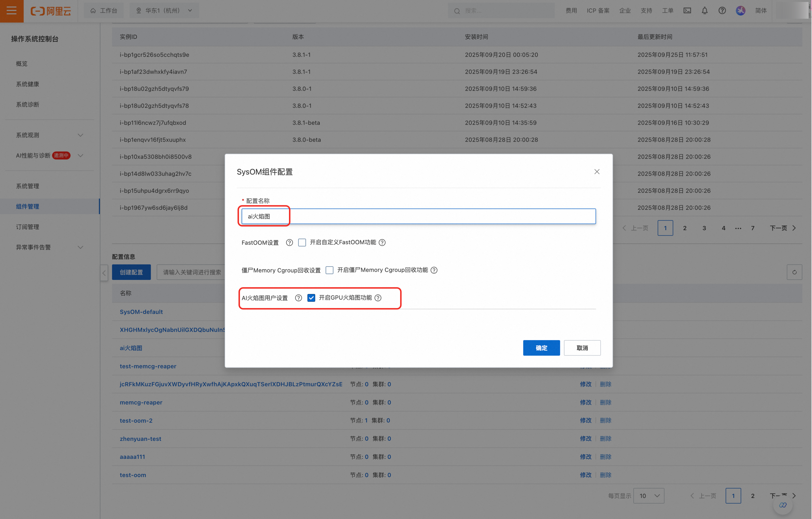
Task: Close the SysOM组件配置 dialog
Action: click(x=596, y=172)
